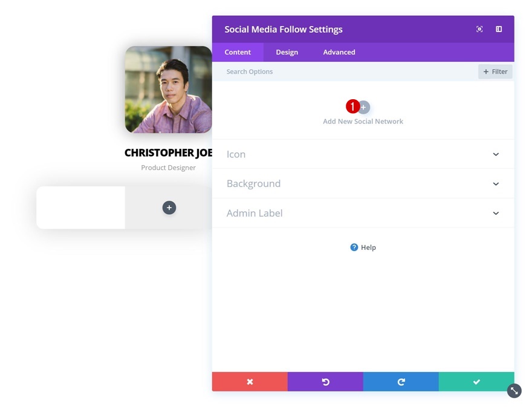Screen dimensions: 532x412
Task: Select the Content tab
Action: point(238,52)
